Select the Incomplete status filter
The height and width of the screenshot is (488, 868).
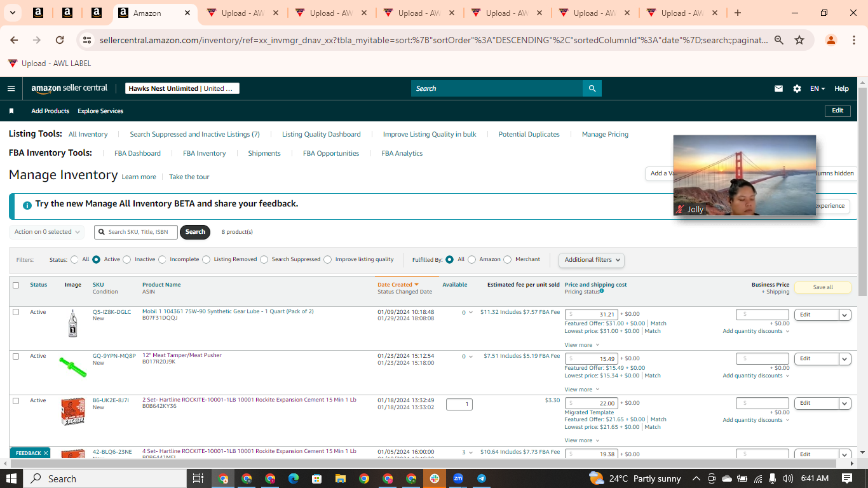click(162, 259)
